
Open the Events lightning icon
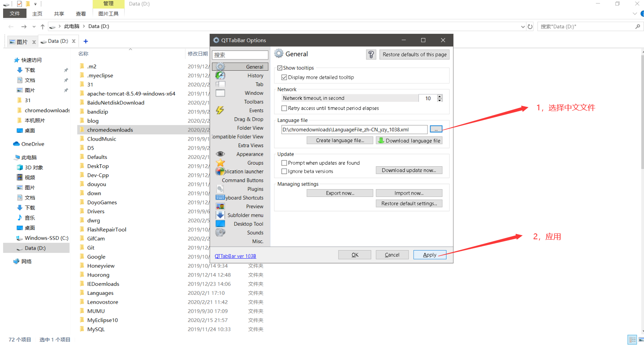[220, 110]
